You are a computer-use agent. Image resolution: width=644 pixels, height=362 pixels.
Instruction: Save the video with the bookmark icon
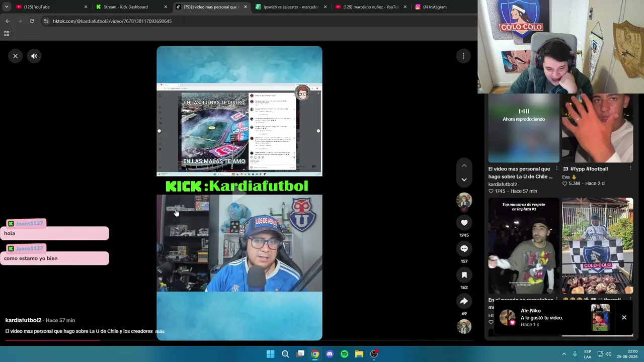464,275
